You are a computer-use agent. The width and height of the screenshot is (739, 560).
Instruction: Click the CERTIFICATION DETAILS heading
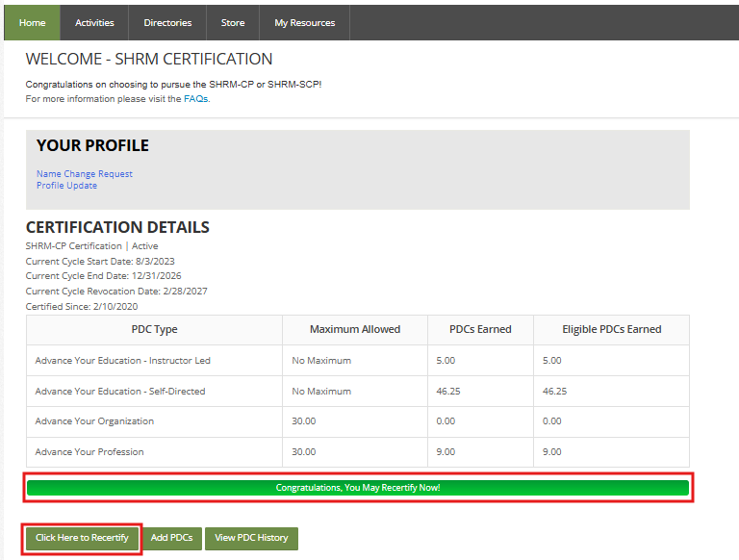point(117,227)
